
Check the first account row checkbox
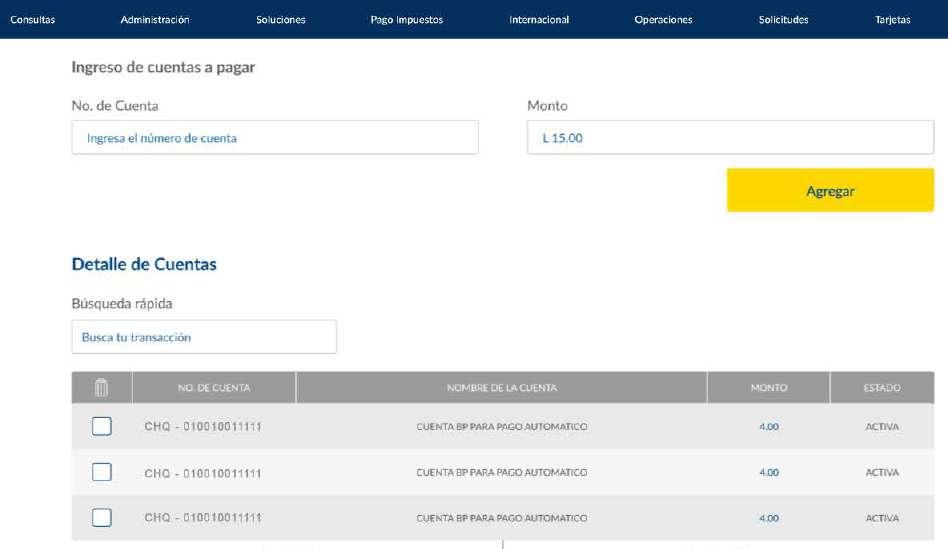[x=102, y=426]
